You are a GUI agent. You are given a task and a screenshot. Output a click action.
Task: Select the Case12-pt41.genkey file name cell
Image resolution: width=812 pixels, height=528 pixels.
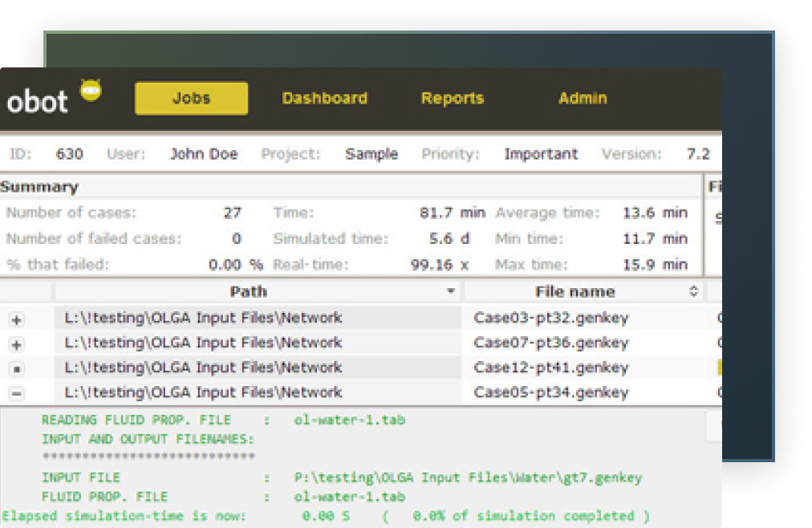[551, 368]
